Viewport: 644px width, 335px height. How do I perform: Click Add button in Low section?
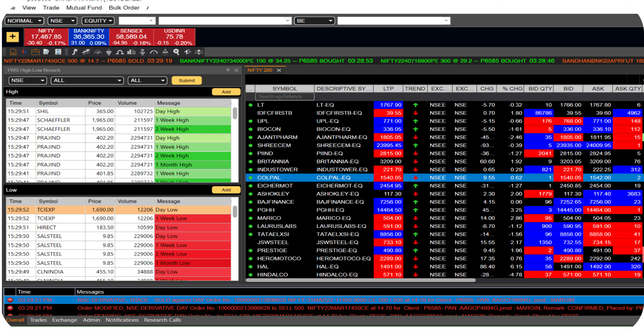226,190
